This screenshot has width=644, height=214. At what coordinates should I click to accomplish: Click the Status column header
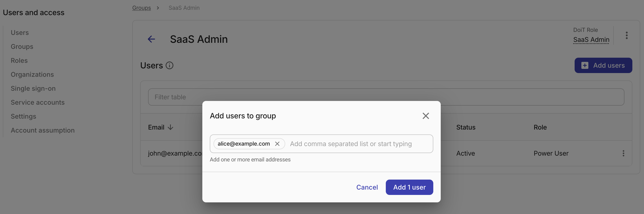click(466, 127)
